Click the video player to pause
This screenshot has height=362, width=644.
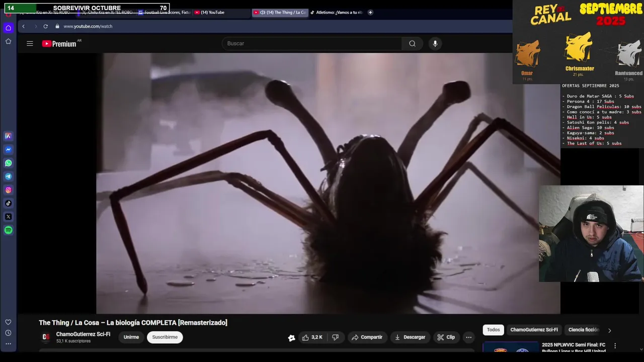(328, 184)
